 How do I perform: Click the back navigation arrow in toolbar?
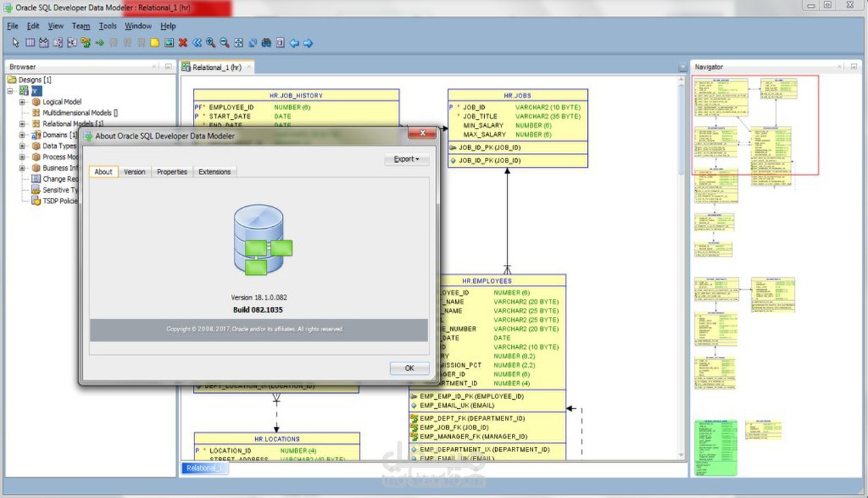tap(293, 42)
